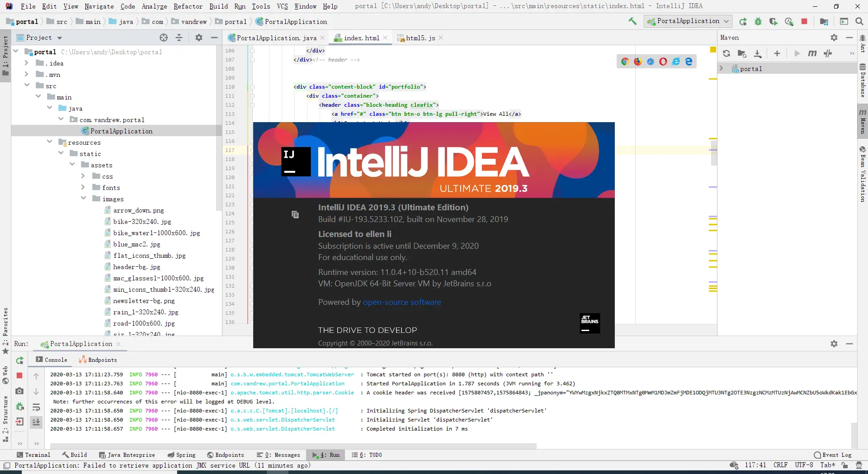Viewport: 868px width, 474px height.
Task: Toggle soft-wrap in the console
Action: [x=36, y=407]
